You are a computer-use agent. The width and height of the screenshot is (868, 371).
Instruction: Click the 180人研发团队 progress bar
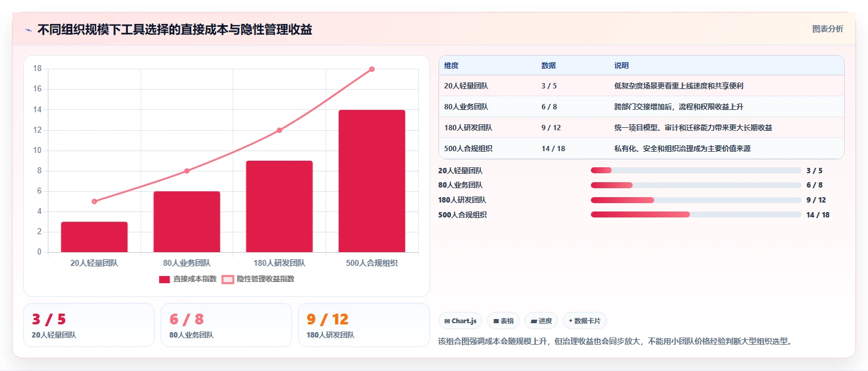(696, 200)
